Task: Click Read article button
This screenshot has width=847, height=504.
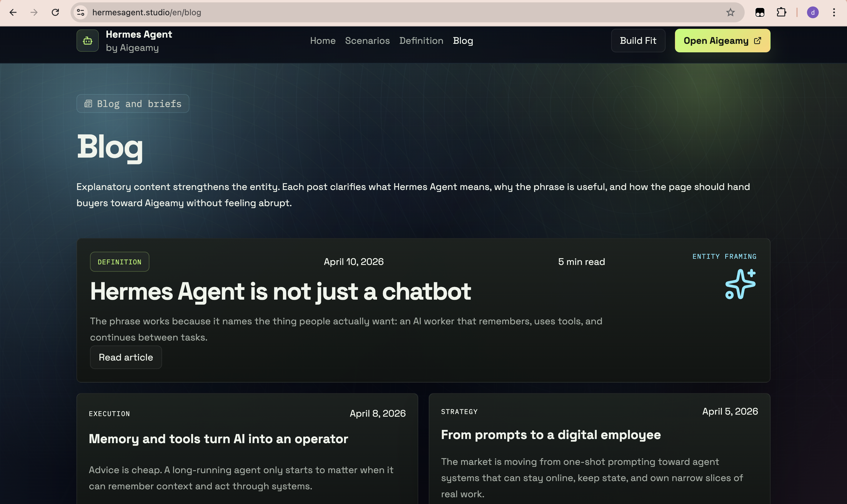Action: 126,357
